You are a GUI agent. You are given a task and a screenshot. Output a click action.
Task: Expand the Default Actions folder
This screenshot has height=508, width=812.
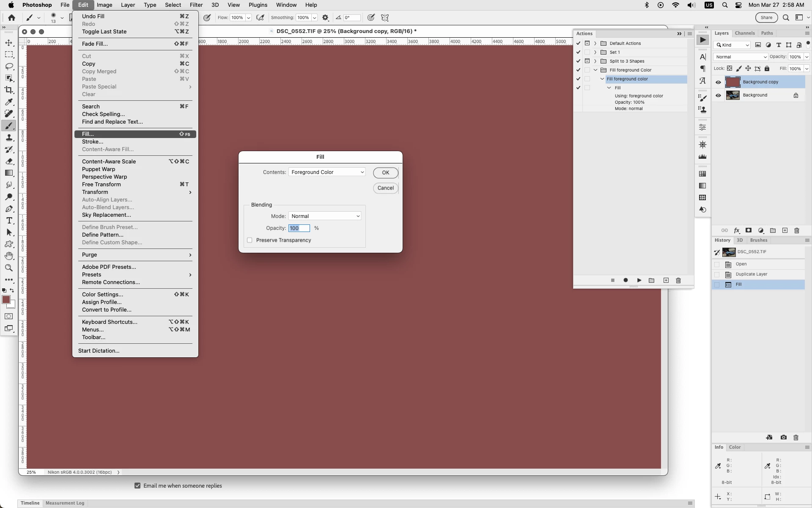(x=595, y=43)
